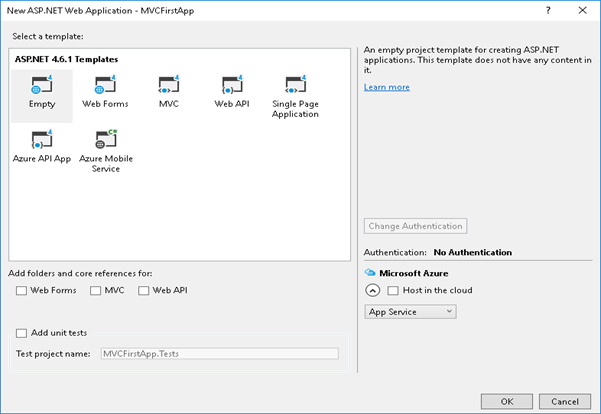
Task: Open the App Service dropdown
Action: pyautogui.click(x=411, y=312)
